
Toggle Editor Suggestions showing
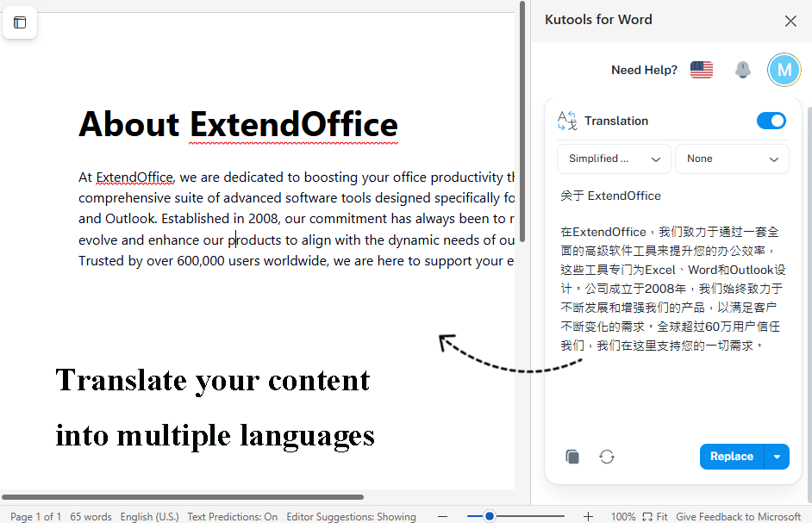(x=350, y=516)
